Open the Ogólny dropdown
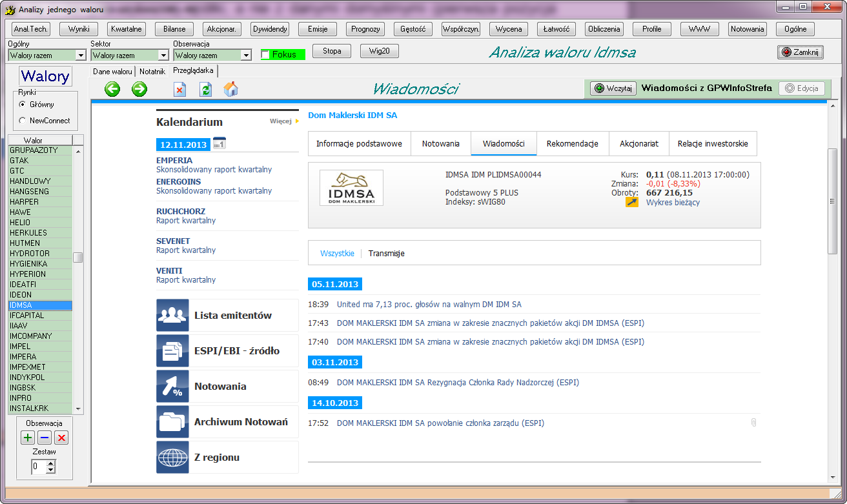Screen dimensions: 847x504 [x=81, y=55]
